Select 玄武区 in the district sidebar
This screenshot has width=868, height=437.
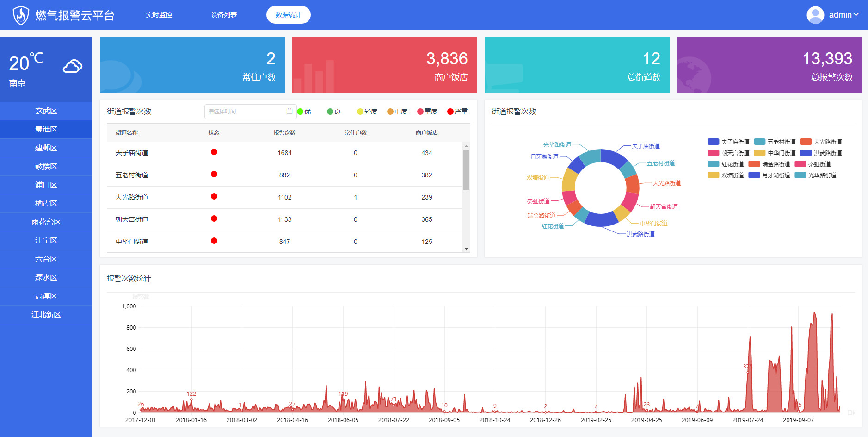tap(46, 111)
